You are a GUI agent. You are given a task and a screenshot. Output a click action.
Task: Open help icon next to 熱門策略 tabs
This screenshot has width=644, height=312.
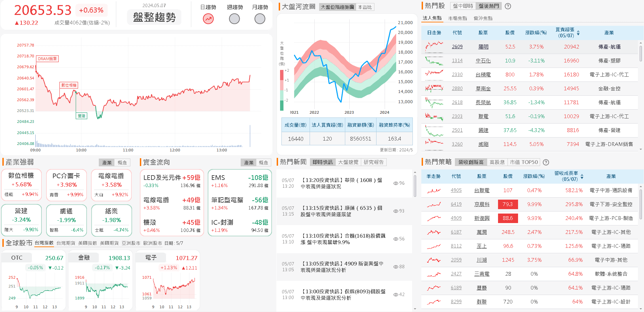[x=546, y=162]
